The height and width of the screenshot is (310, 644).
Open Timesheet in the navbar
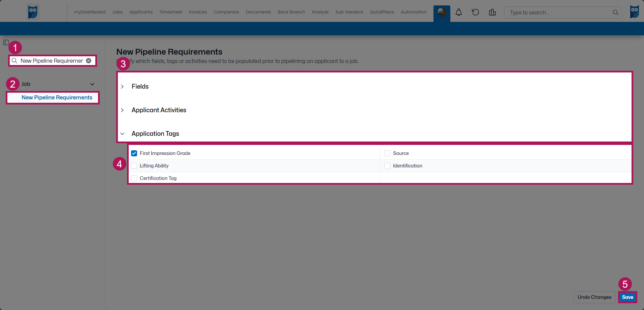click(x=171, y=12)
